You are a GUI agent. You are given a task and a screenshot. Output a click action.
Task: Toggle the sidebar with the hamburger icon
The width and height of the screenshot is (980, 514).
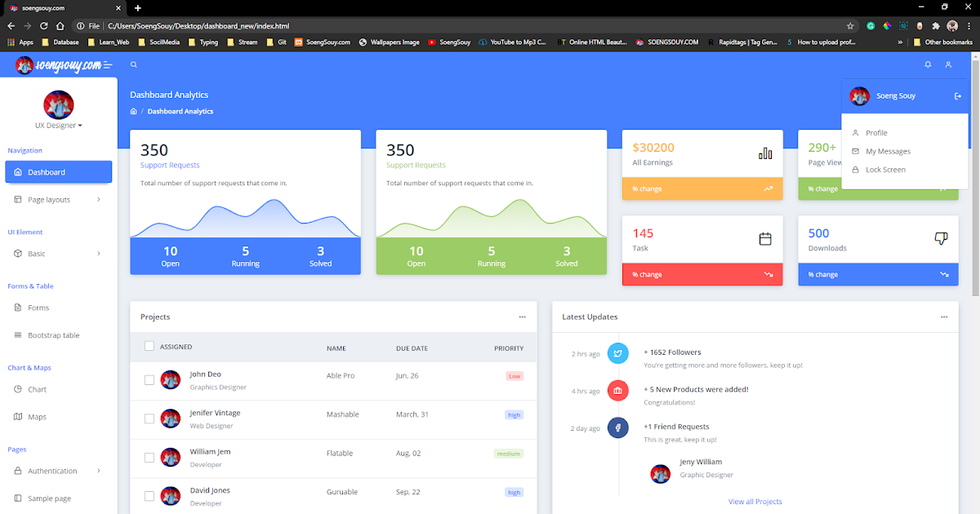point(106,64)
